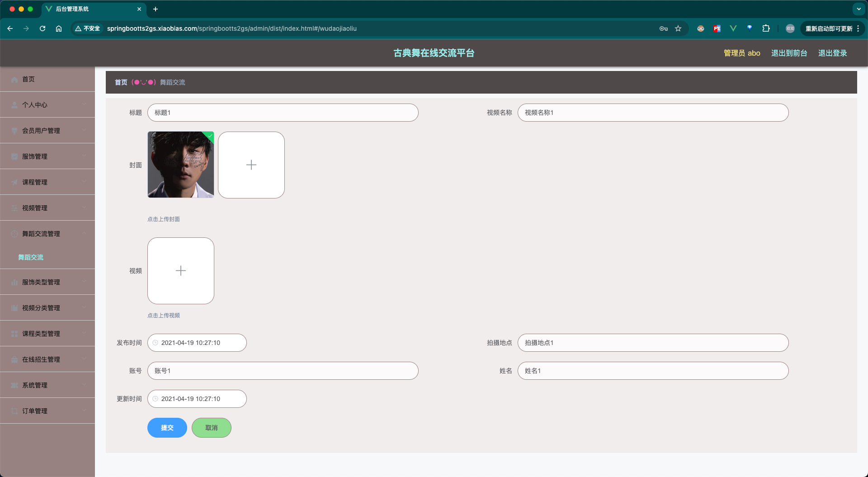Click the 首页 home icon in sidebar
Viewport: 868px width, 477px height.
[14, 80]
